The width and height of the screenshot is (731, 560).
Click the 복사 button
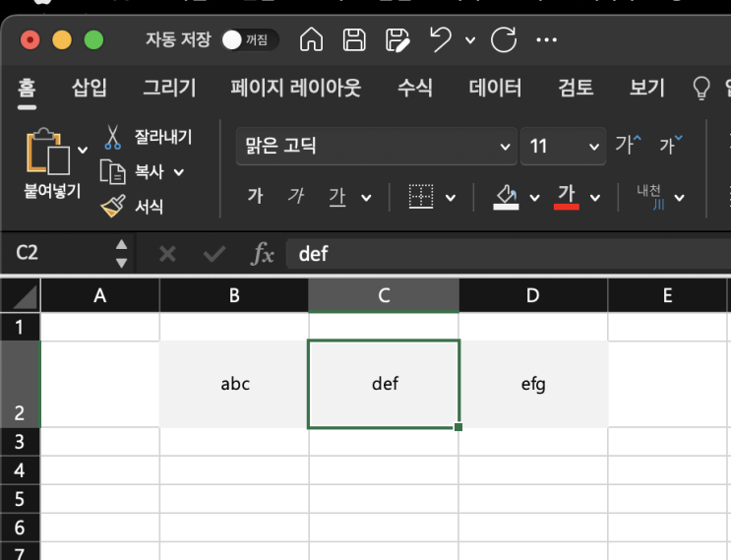(x=150, y=172)
